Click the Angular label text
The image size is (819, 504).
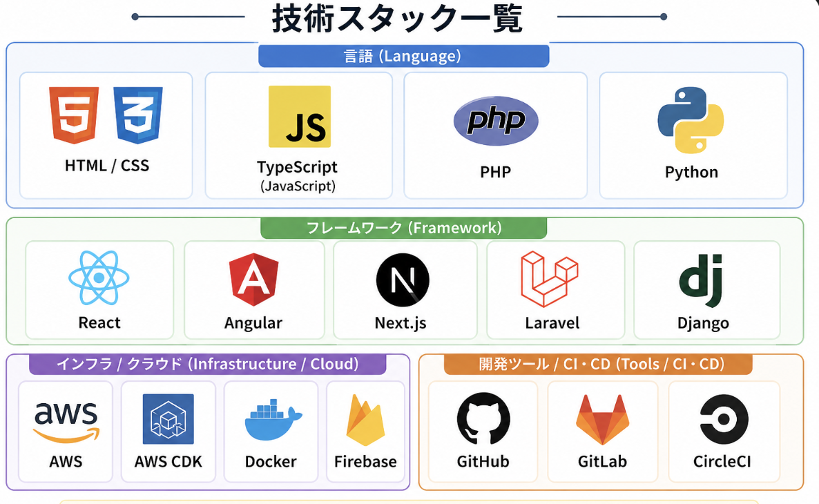coord(253,323)
